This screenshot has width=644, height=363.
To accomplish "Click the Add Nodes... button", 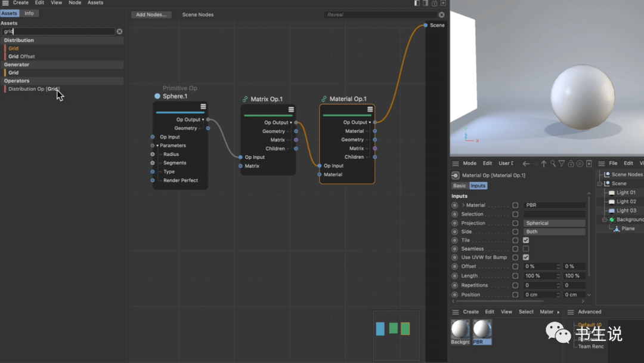I will click(x=151, y=14).
